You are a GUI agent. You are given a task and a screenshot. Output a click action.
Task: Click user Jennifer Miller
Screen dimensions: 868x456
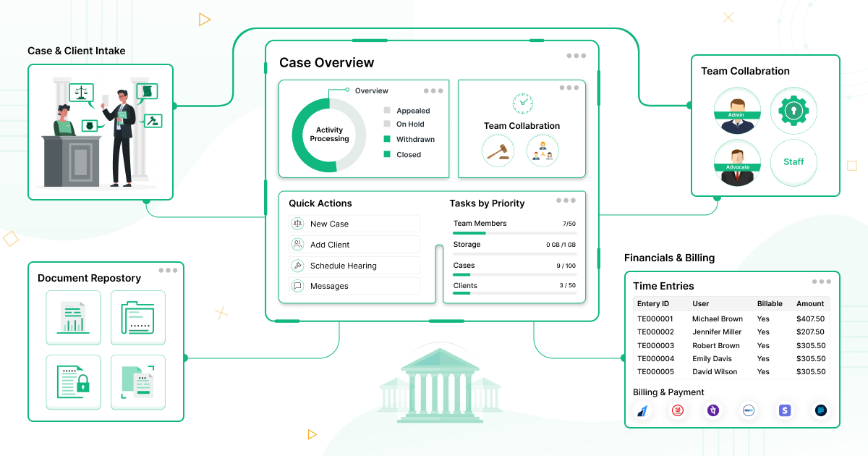717,332
